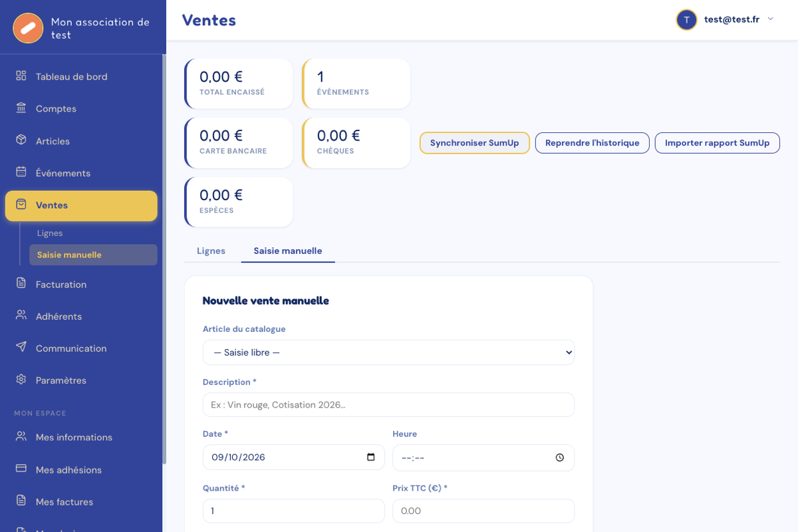Click the Synchroniser SumUp button
The image size is (798, 532).
(474, 143)
